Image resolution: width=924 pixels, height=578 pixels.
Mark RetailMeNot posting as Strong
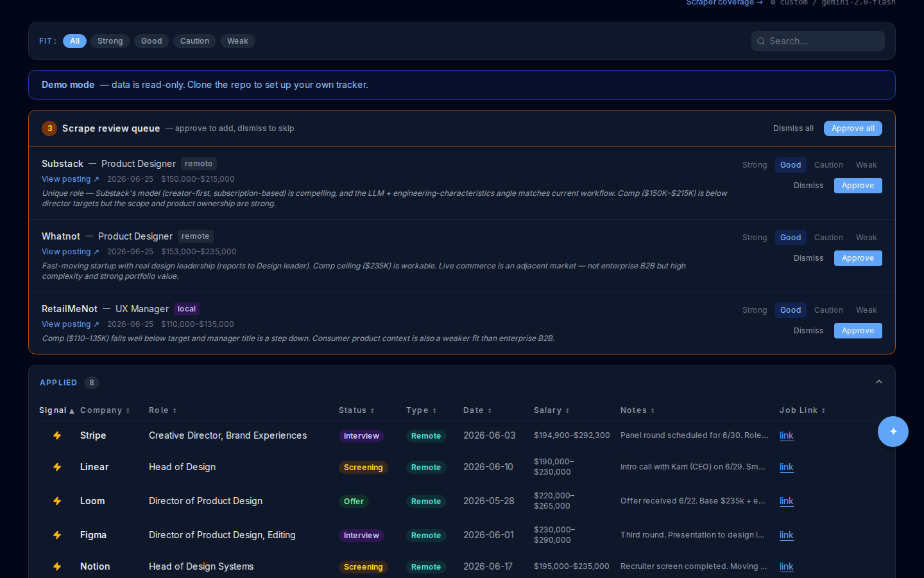point(755,310)
